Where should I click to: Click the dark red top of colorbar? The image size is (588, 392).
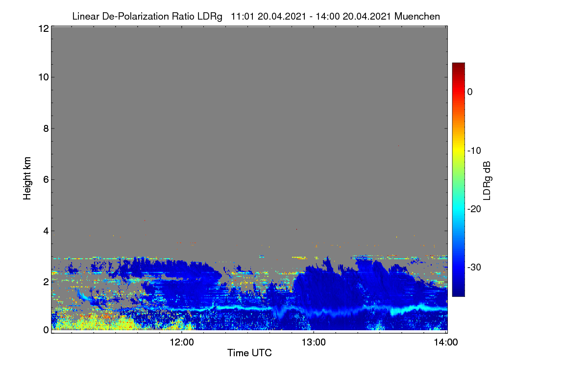click(x=458, y=66)
